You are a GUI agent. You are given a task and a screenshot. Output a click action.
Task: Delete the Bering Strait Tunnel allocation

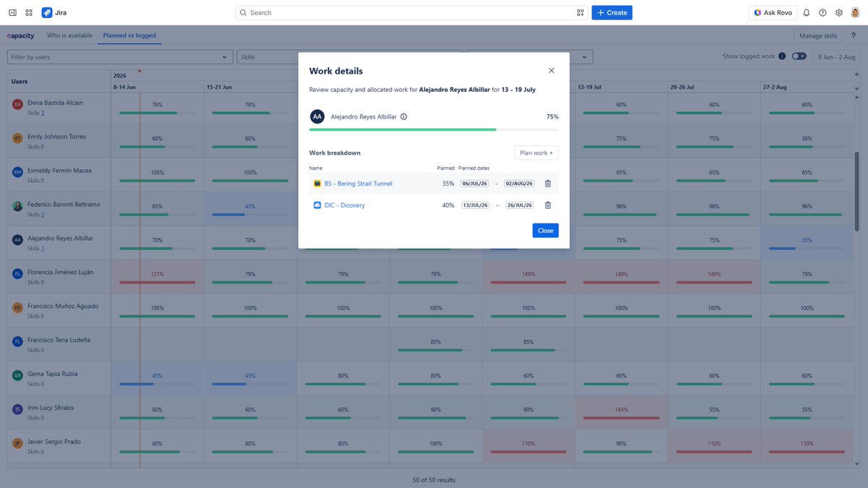click(x=548, y=184)
